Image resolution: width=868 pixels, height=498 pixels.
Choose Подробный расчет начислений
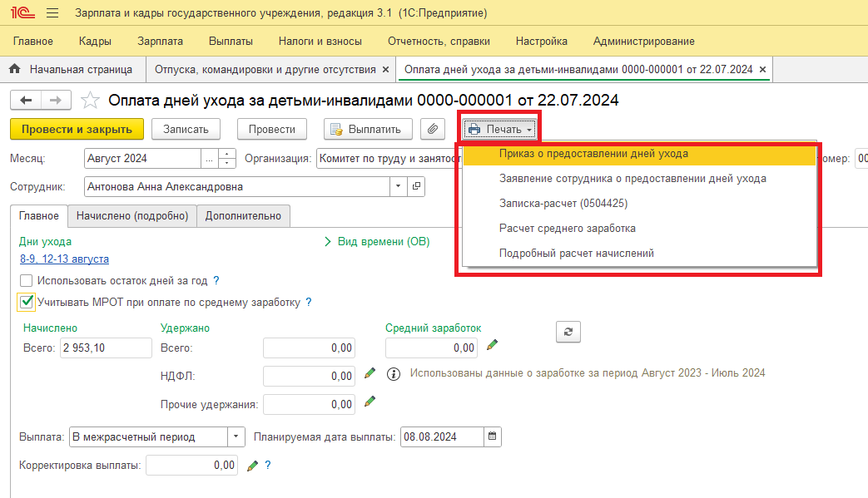[639, 253]
